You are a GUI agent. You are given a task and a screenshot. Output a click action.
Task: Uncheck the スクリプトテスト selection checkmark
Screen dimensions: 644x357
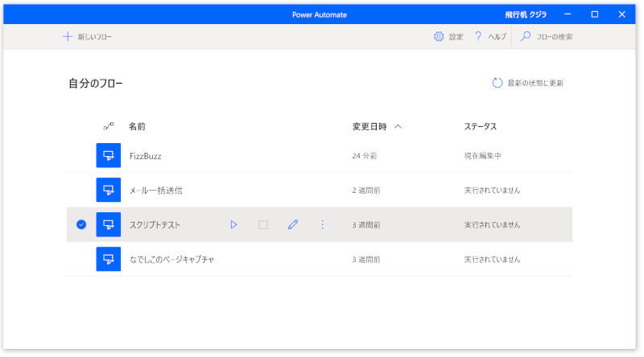click(x=81, y=225)
